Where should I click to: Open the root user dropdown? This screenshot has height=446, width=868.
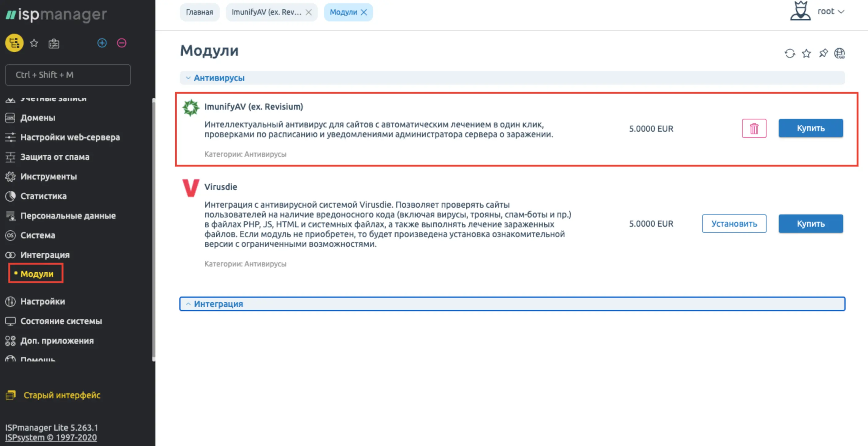coord(831,11)
